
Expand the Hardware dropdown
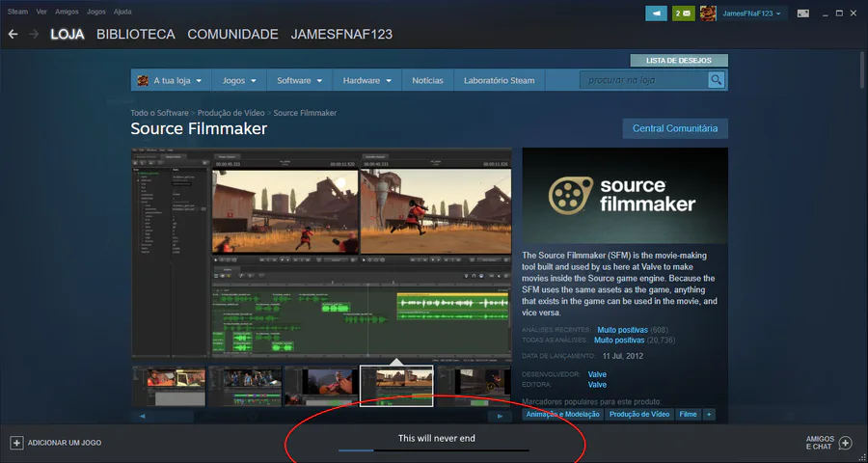367,80
